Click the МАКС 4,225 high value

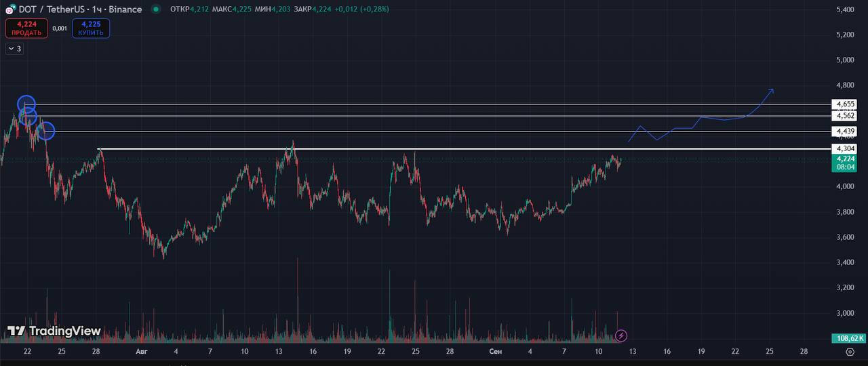pyautogui.click(x=231, y=9)
